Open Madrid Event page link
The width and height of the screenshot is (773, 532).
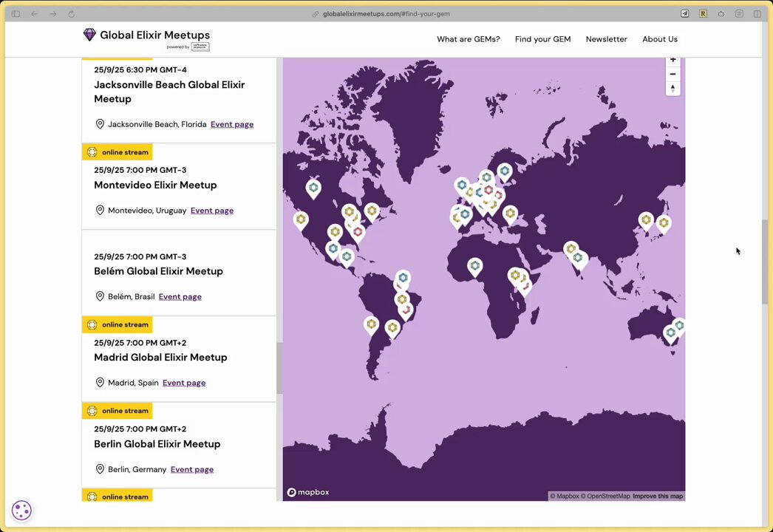(x=184, y=383)
